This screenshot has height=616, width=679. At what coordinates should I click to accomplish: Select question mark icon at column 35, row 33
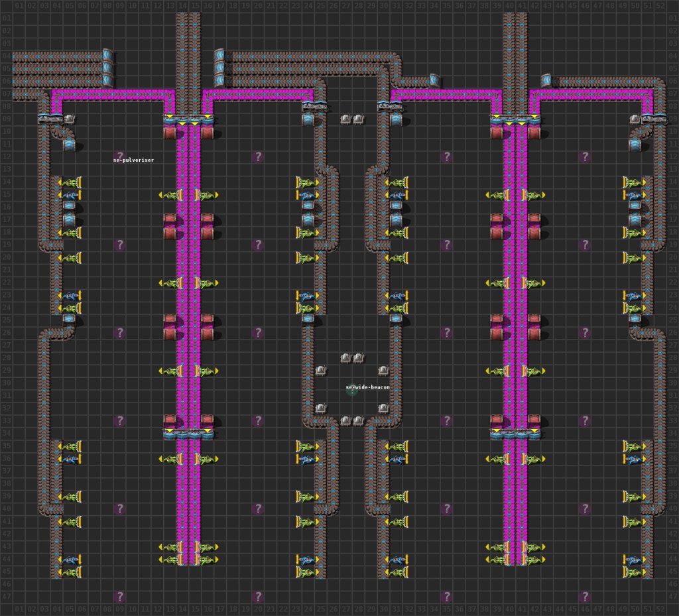tap(446, 420)
